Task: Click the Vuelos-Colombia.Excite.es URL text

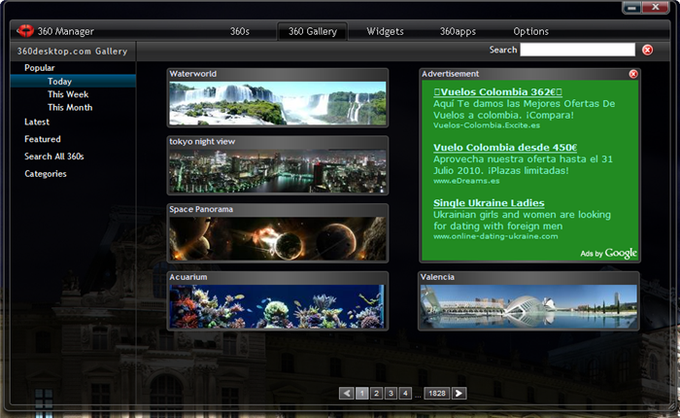Action: 487,125
